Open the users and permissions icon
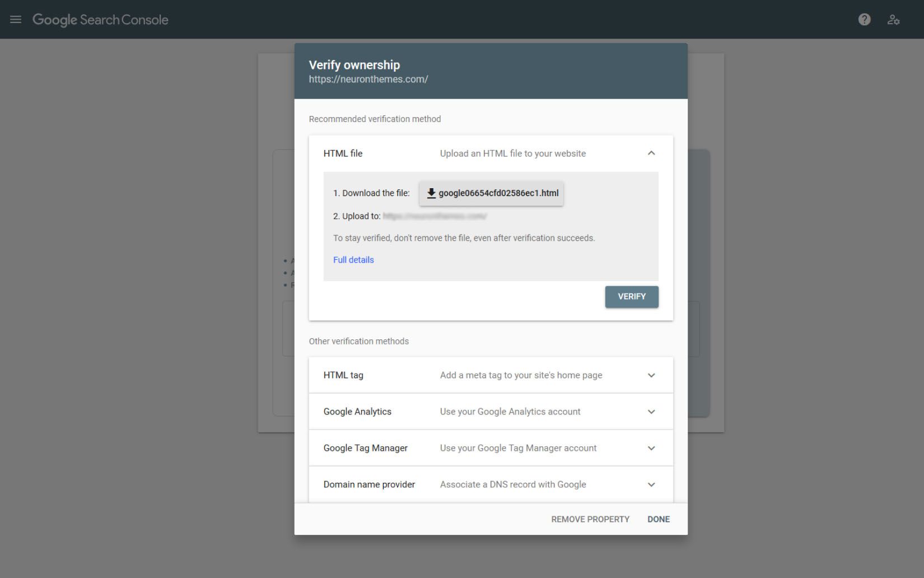Image resolution: width=924 pixels, height=578 pixels. (x=894, y=19)
